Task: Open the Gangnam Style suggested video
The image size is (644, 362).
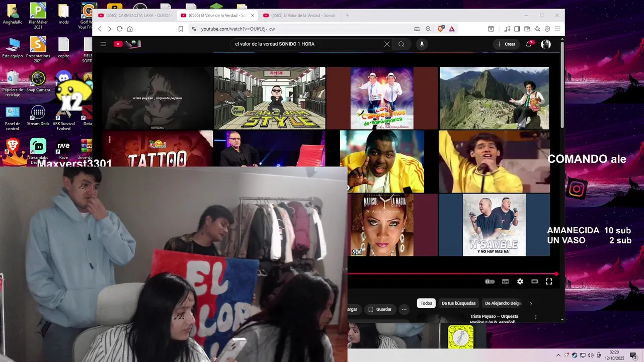Action: [270, 98]
